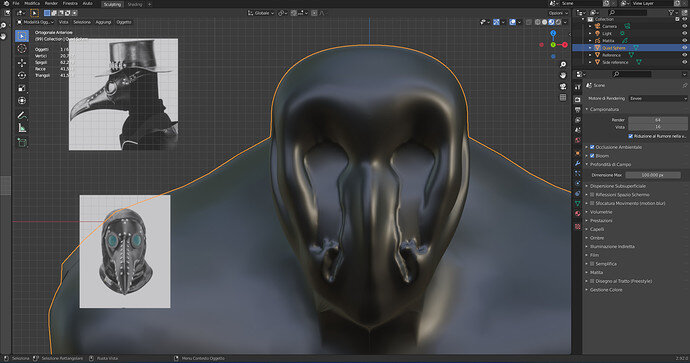The width and height of the screenshot is (690, 363).
Task: Select the Add Cube tool
Action: (x=22, y=142)
